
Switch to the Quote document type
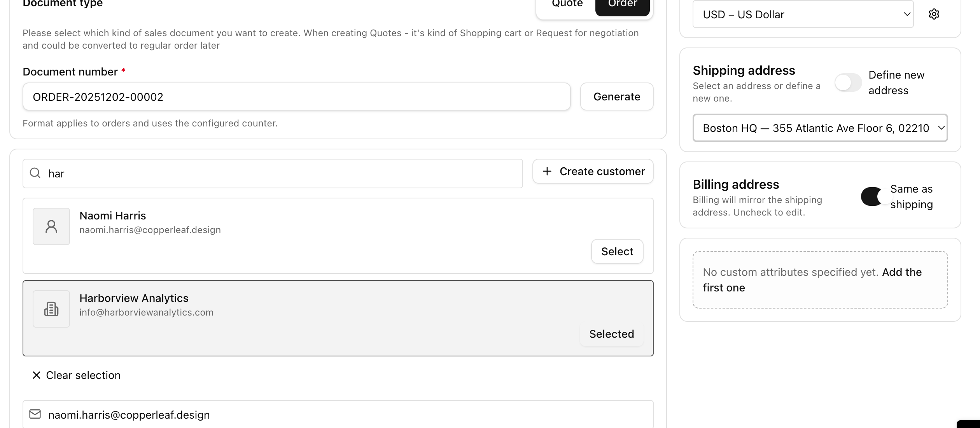[x=567, y=4]
